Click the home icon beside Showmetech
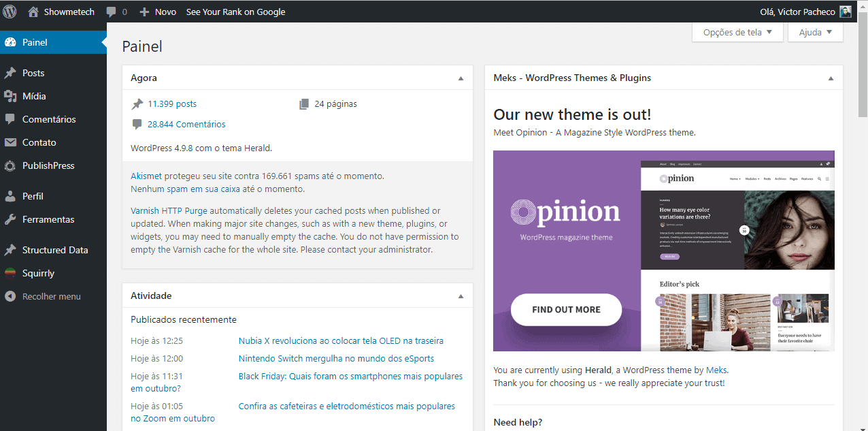Screen dimensions: 868x431 33,12
